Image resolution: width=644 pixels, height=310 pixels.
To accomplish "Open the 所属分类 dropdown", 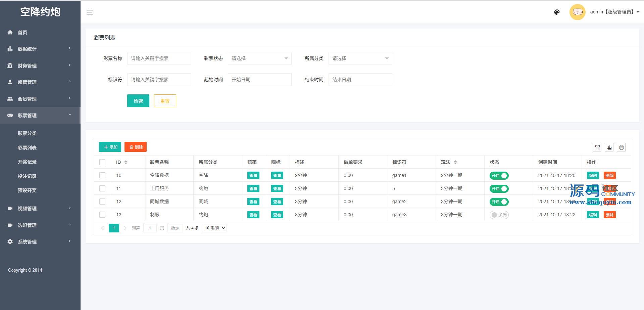I will pyautogui.click(x=360, y=58).
